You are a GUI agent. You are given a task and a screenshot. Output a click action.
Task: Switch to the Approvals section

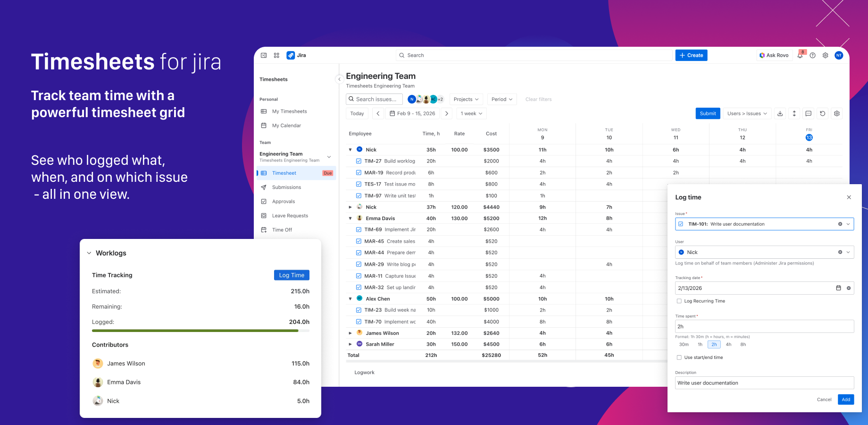tap(284, 201)
